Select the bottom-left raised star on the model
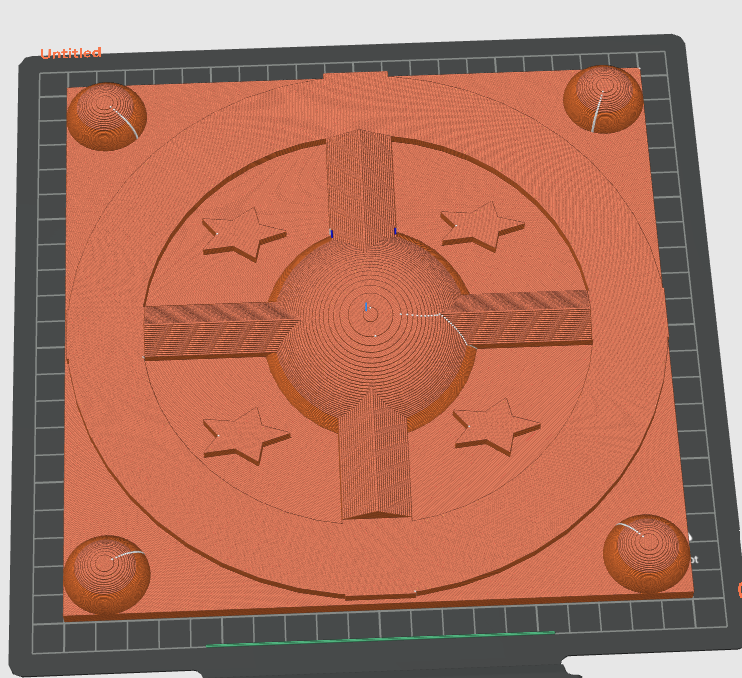742x678 pixels. (x=246, y=436)
